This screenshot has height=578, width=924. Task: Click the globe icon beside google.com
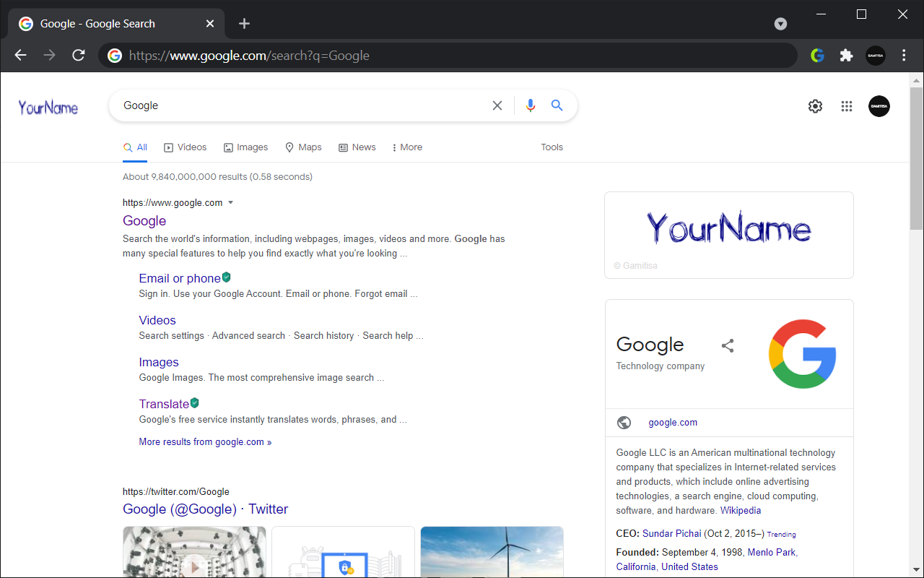point(624,423)
